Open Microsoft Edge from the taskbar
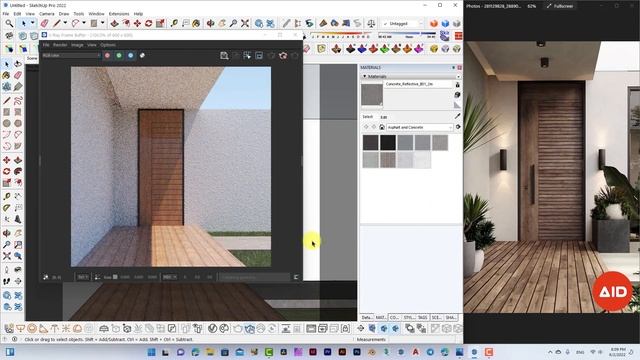This screenshot has height=360, width=640. (196, 352)
